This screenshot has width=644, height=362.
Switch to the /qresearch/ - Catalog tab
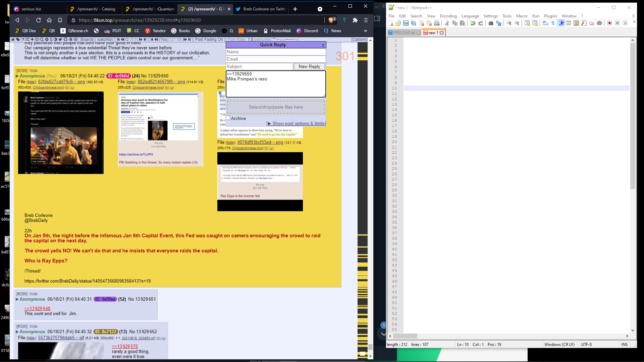coord(93,9)
